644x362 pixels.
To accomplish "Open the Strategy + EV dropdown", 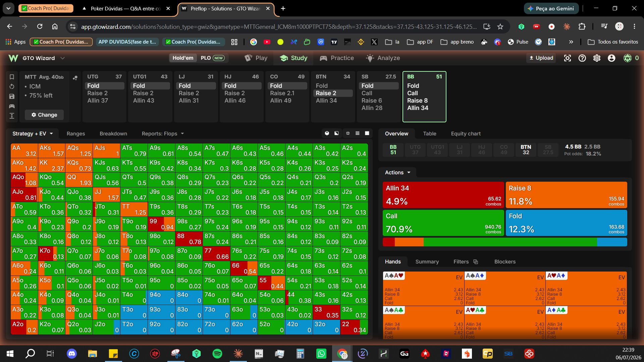I will point(33,134).
